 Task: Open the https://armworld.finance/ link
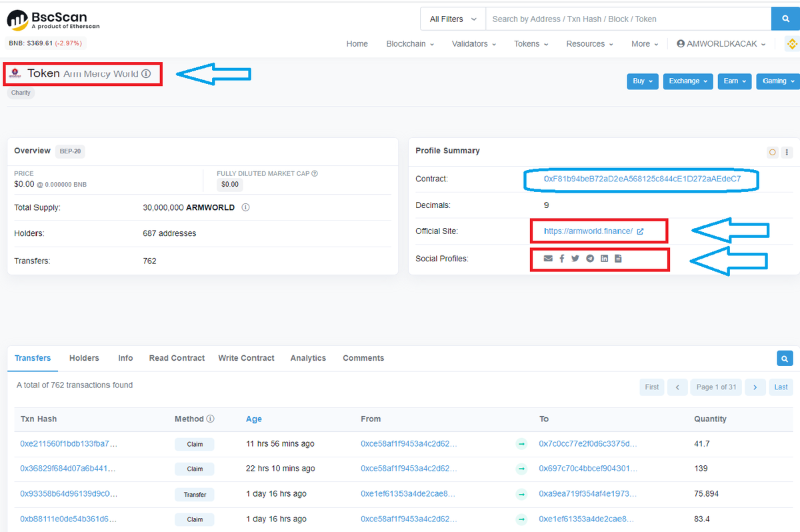click(588, 231)
